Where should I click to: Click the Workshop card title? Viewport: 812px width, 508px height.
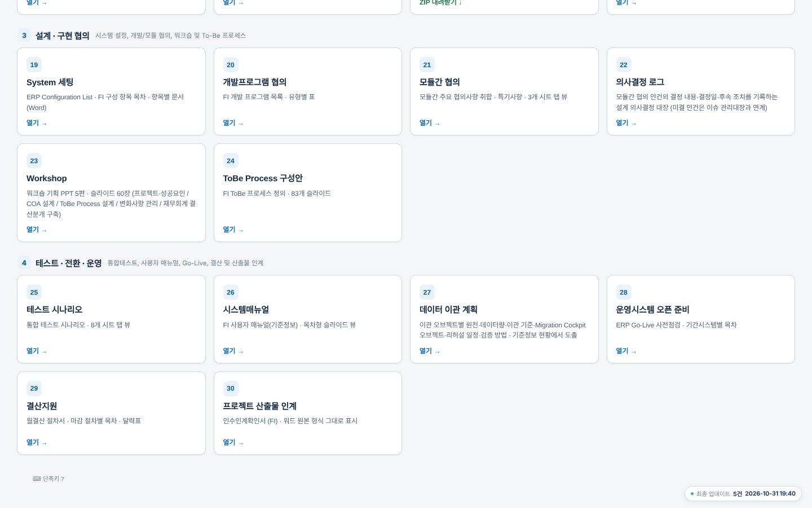pos(47,178)
